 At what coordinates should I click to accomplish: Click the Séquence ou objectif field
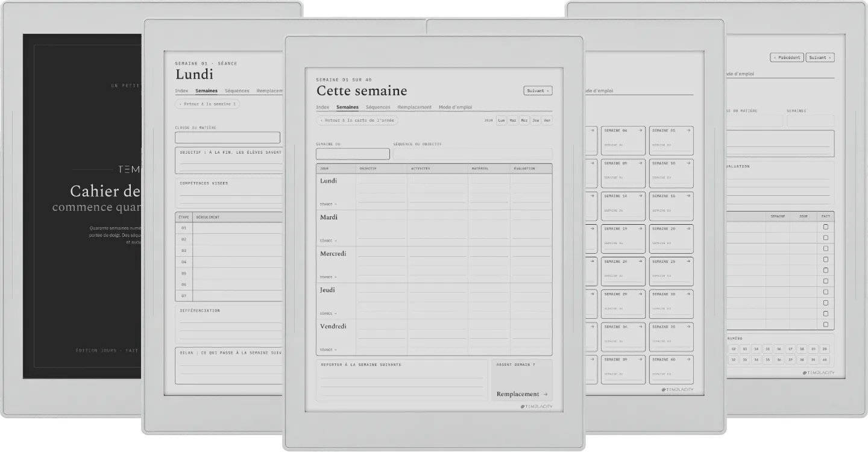473,154
